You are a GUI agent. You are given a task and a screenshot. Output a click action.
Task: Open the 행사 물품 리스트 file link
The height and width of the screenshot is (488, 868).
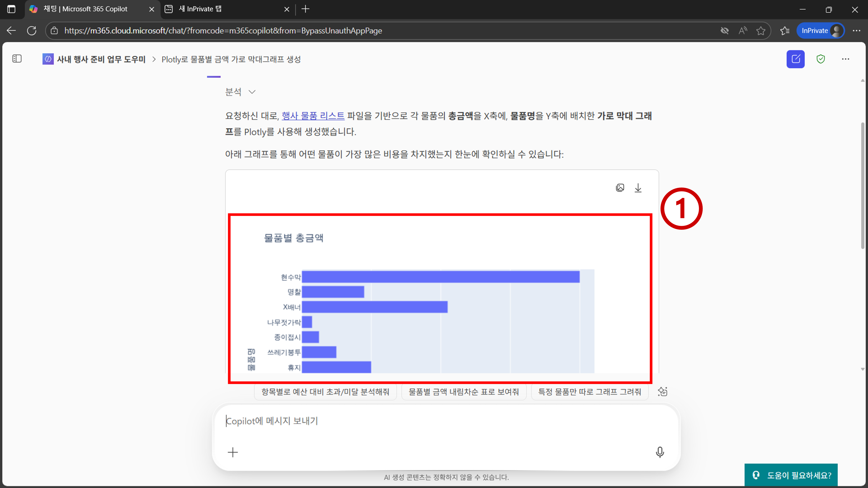[x=313, y=116]
